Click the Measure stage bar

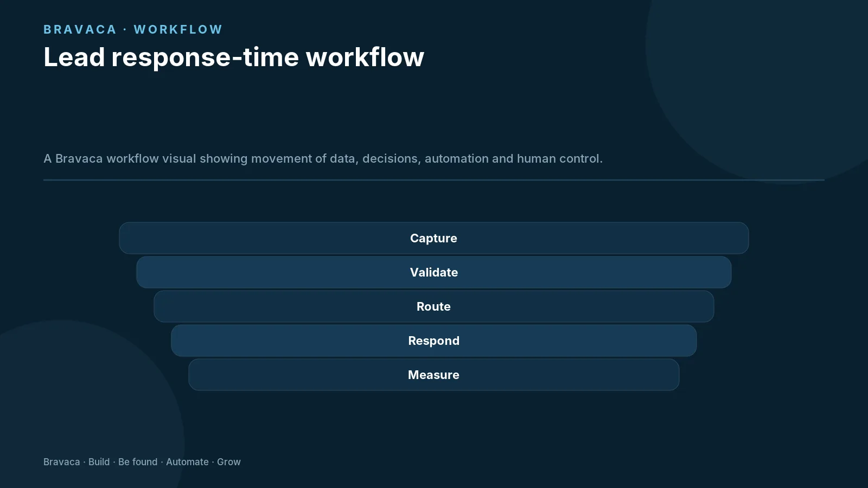[434, 375]
